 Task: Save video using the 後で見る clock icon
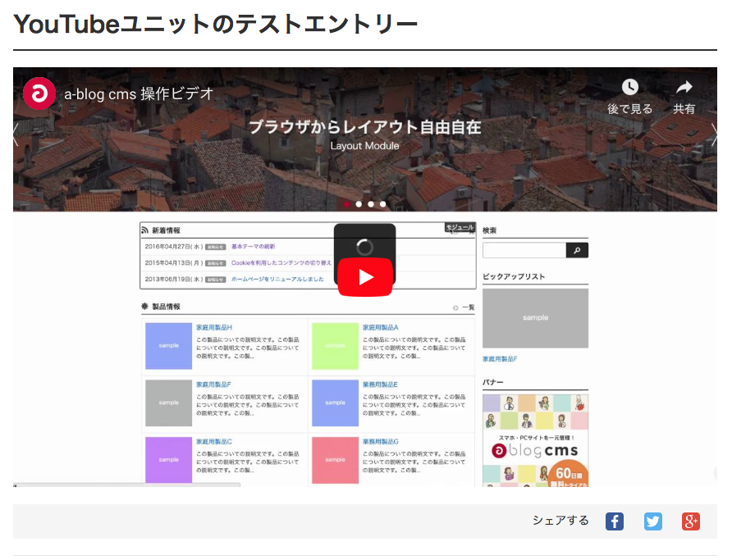(629, 85)
